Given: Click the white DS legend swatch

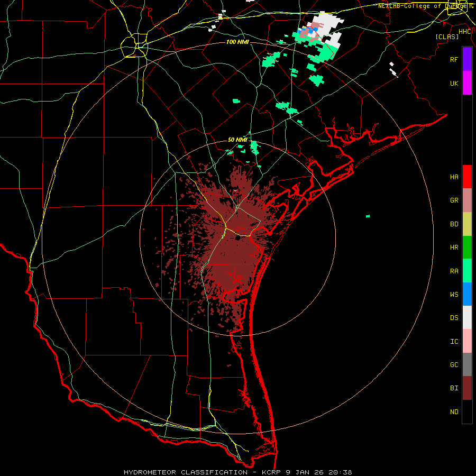Looking at the screenshot, I should (x=467, y=317).
